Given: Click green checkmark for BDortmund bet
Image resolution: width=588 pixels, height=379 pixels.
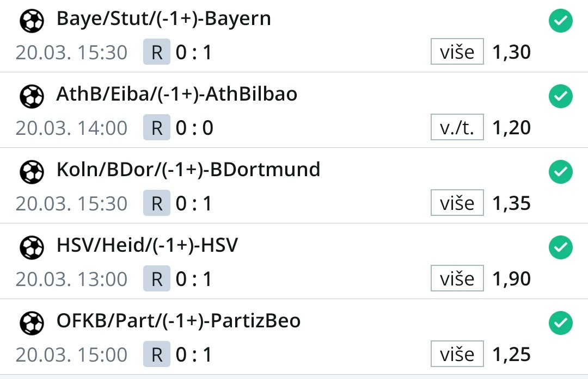Looking at the screenshot, I should pos(561,172).
